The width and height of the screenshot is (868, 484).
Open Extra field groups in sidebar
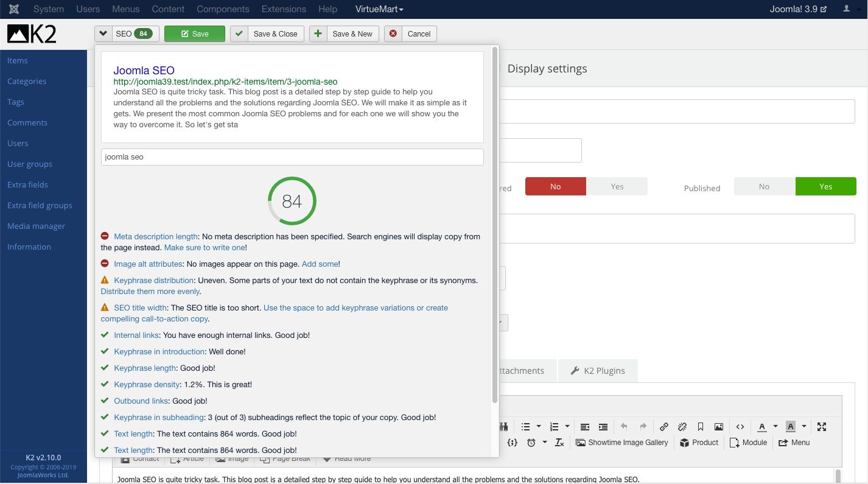click(x=40, y=205)
